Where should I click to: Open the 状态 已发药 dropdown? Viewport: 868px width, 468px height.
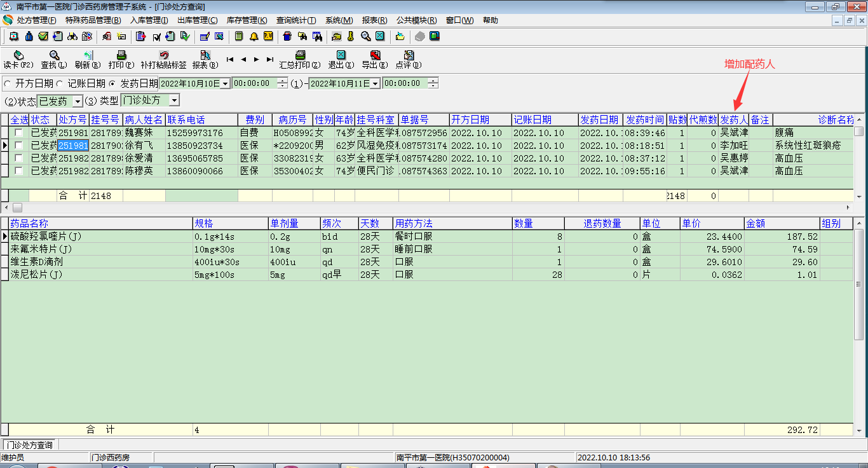78,101
